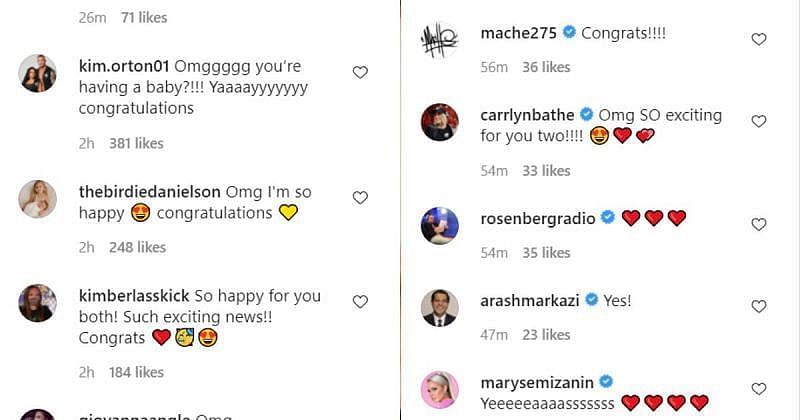View the 381 likes on kim.orton01's comment
The height and width of the screenshot is (420, 800).
(x=136, y=143)
